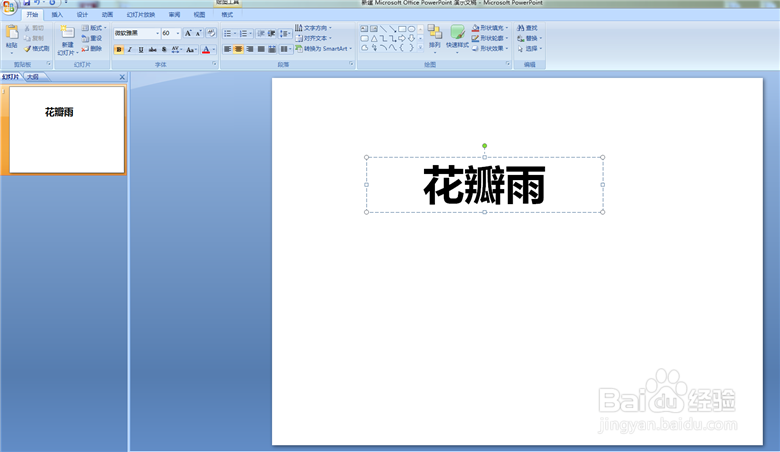Toggle Strikethrough (abc) formatting
Image resolution: width=780 pixels, height=452 pixels.
click(x=152, y=50)
